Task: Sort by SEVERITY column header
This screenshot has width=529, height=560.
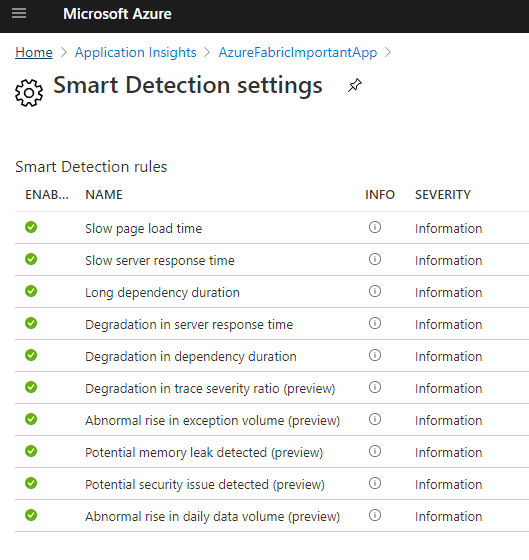Action: (443, 195)
